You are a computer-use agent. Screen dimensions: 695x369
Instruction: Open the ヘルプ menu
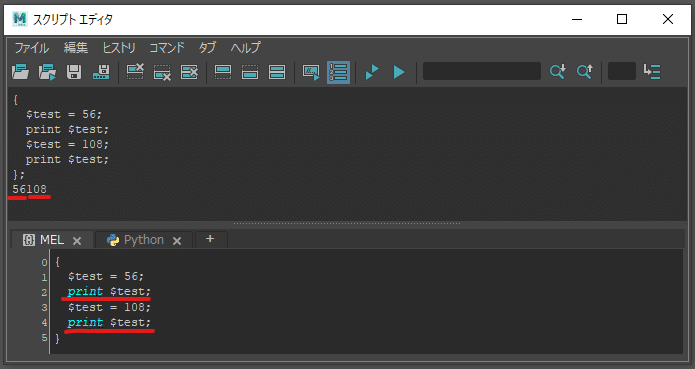point(246,47)
